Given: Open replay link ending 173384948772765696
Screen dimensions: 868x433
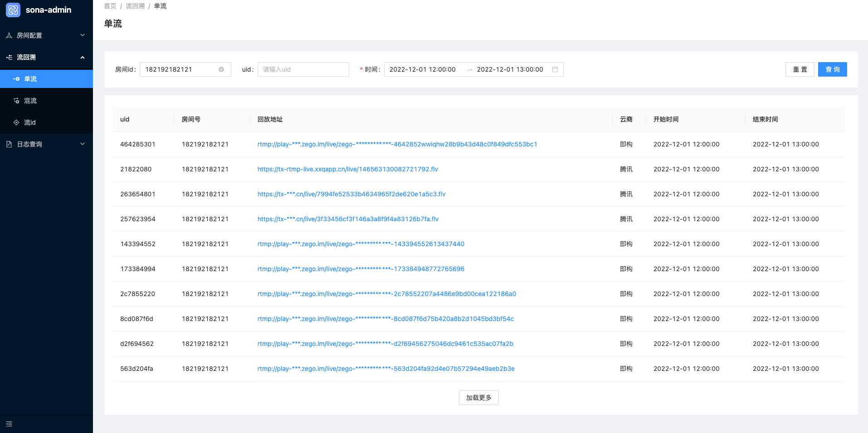Looking at the screenshot, I should pos(361,269).
